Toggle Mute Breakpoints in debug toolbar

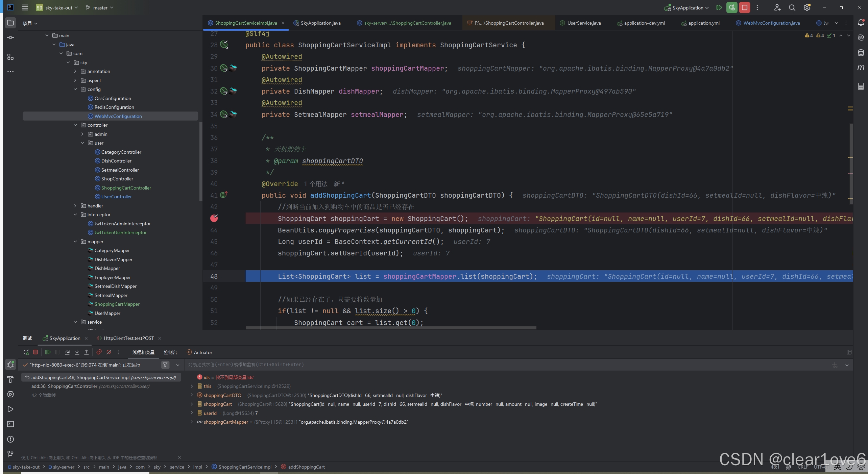coord(108,352)
